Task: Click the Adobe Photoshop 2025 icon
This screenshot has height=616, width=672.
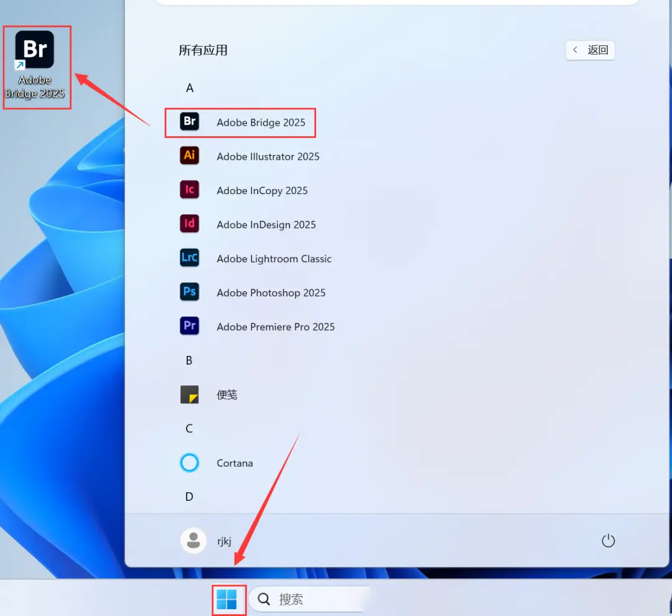Action: [189, 292]
